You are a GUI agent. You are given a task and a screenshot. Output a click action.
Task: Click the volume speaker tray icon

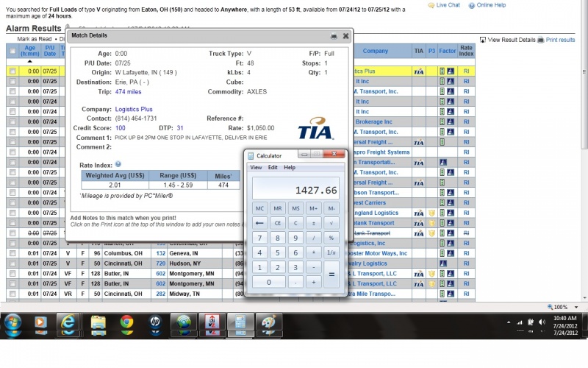point(542,322)
